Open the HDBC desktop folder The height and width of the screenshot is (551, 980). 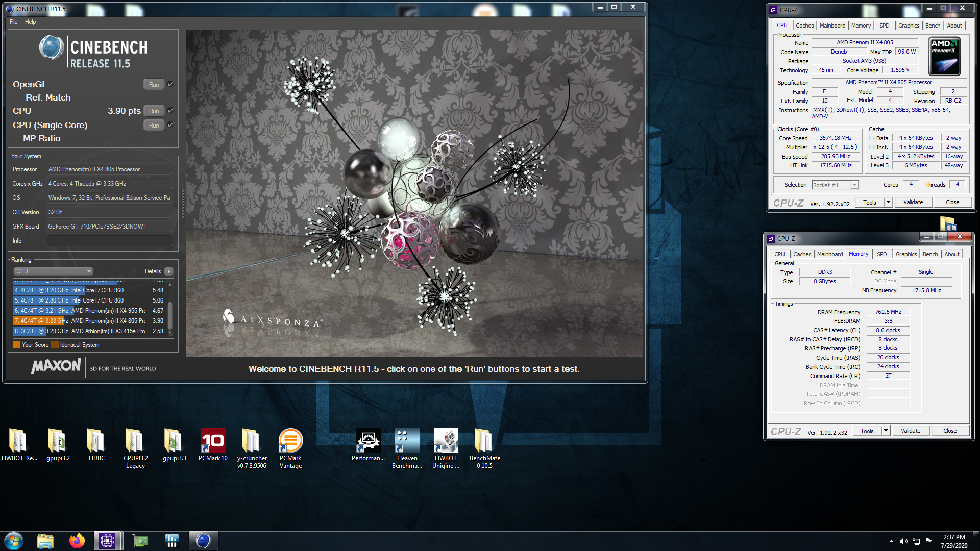pos(96,445)
